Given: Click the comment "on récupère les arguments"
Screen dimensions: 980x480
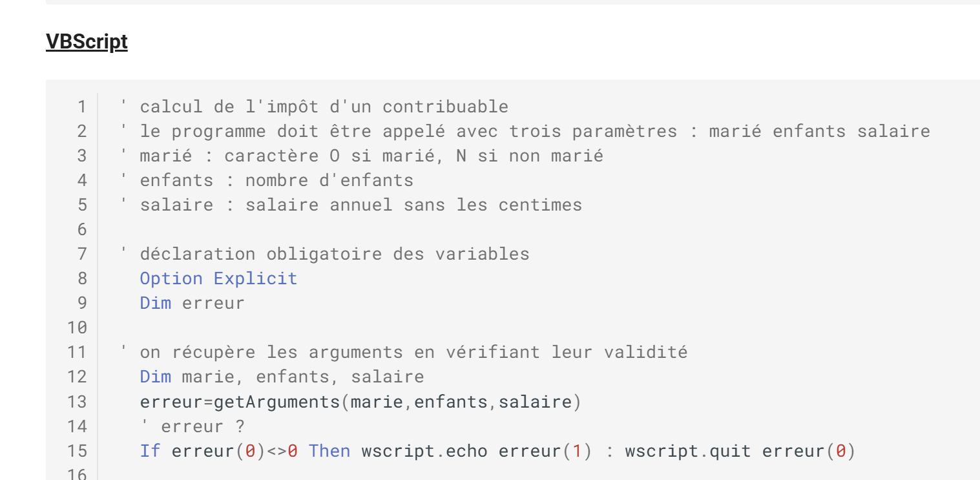Looking at the screenshot, I should pos(413,352).
